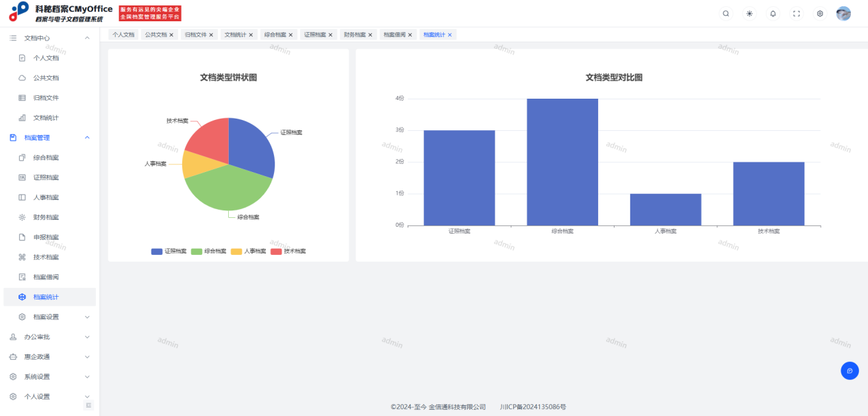Click the 档案借阅 sidebar icon
868x416 pixels.
pos(22,277)
